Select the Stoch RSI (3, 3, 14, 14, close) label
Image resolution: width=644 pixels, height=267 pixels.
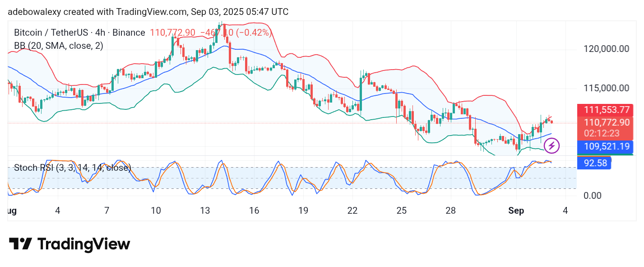(73, 168)
